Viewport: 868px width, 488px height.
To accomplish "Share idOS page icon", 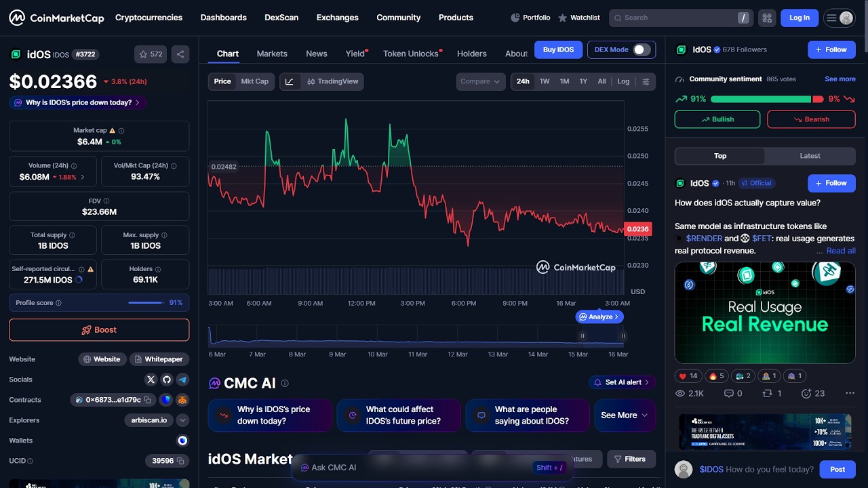I will click(180, 54).
